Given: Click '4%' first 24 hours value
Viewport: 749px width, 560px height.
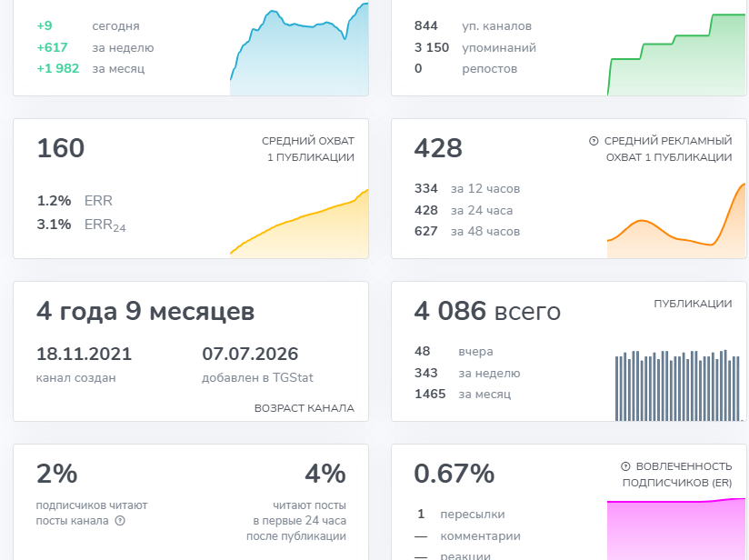Looking at the screenshot, I should point(325,474).
